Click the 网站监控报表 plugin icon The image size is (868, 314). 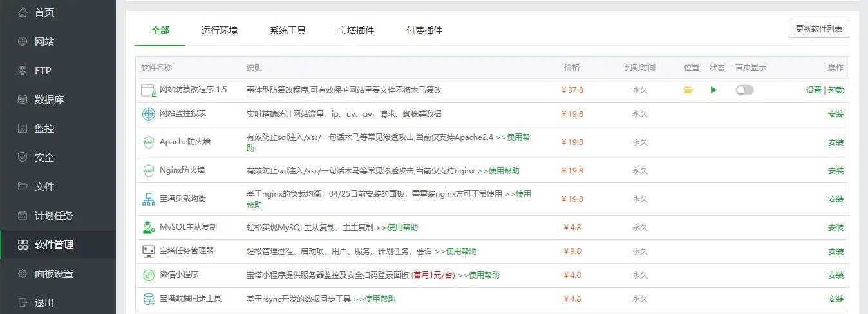click(149, 114)
